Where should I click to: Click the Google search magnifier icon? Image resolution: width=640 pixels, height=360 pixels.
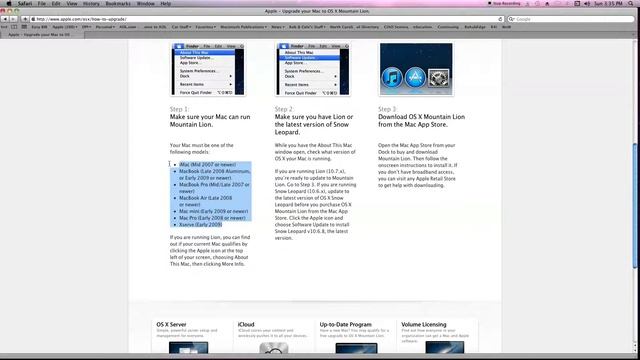tap(511, 19)
